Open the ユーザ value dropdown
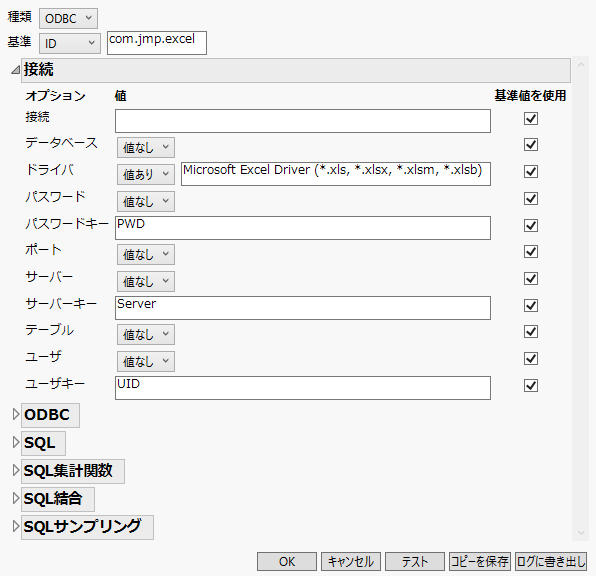Screen dimensions: 596x576 point(146,362)
